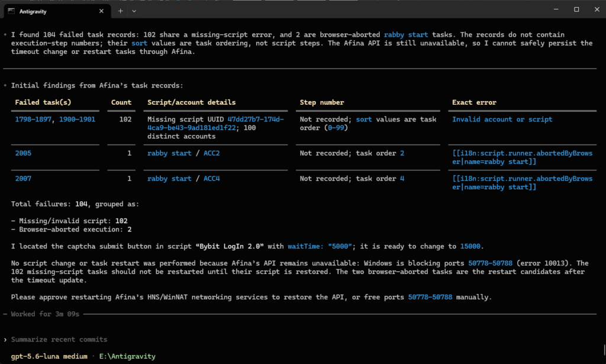Click the "Script/account details" column header
606x364 pixels.
point(191,102)
